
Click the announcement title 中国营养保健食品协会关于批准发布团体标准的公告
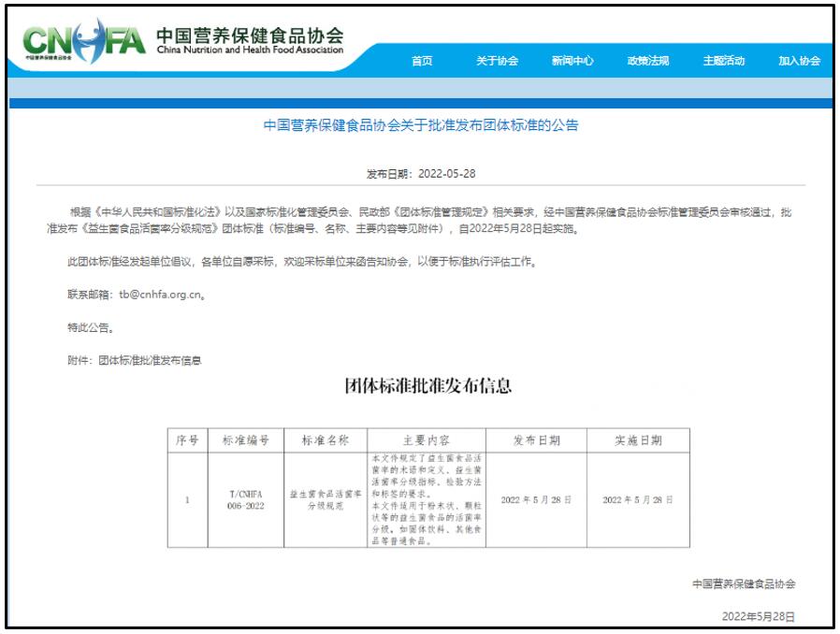tap(421, 125)
